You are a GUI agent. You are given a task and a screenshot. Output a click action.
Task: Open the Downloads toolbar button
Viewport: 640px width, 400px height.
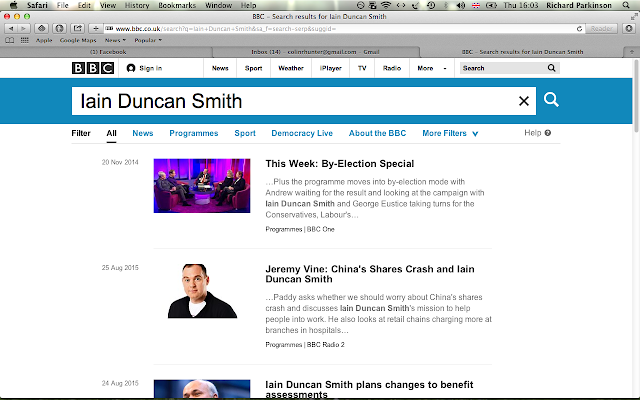[629, 29]
